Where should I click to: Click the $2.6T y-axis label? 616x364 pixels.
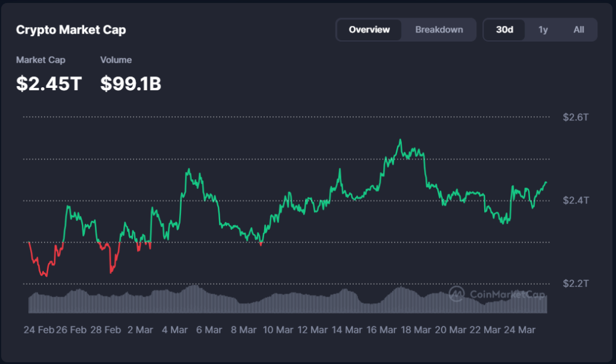[x=576, y=117]
